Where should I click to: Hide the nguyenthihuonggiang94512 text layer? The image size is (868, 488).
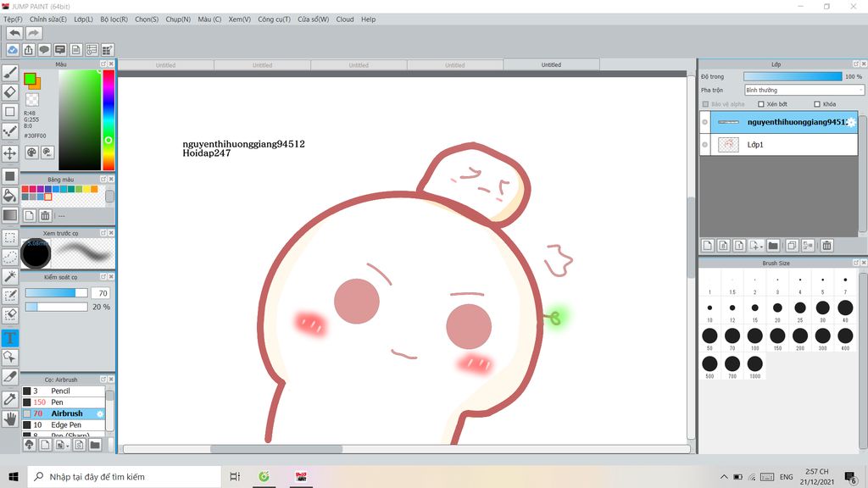(704, 122)
